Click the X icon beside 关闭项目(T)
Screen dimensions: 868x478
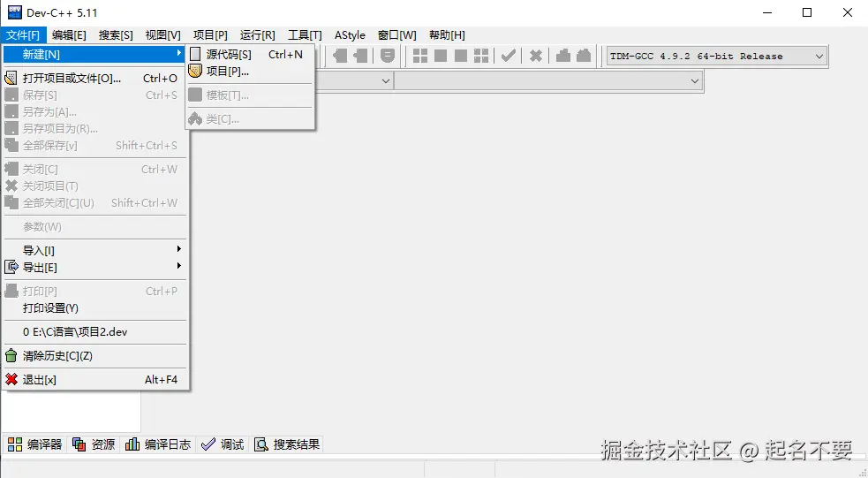(11, 186)
